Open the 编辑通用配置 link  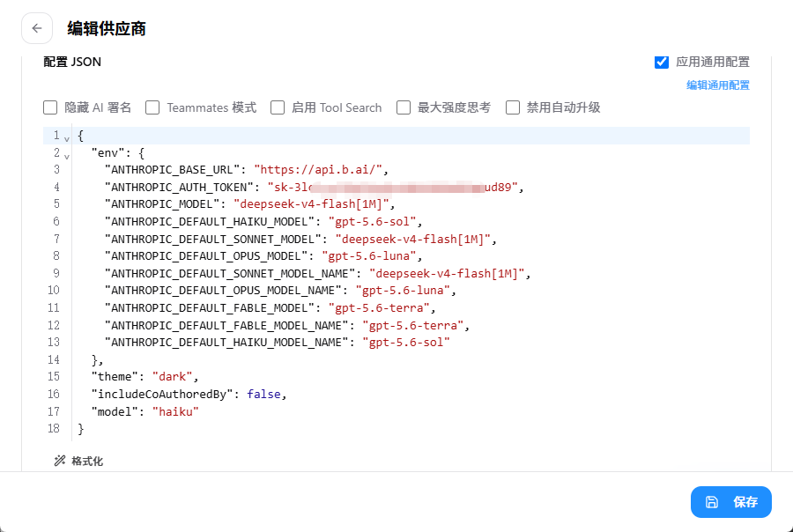(717, 85)
